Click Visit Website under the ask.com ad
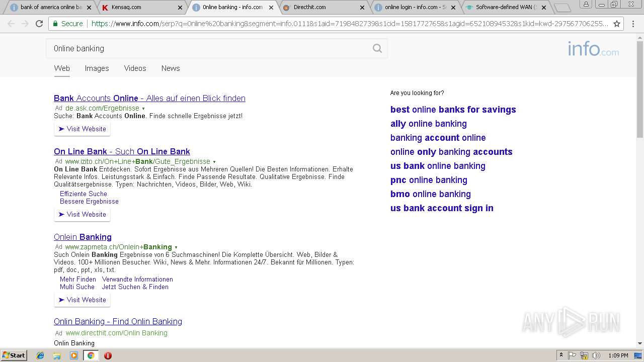 pos(82,129)
